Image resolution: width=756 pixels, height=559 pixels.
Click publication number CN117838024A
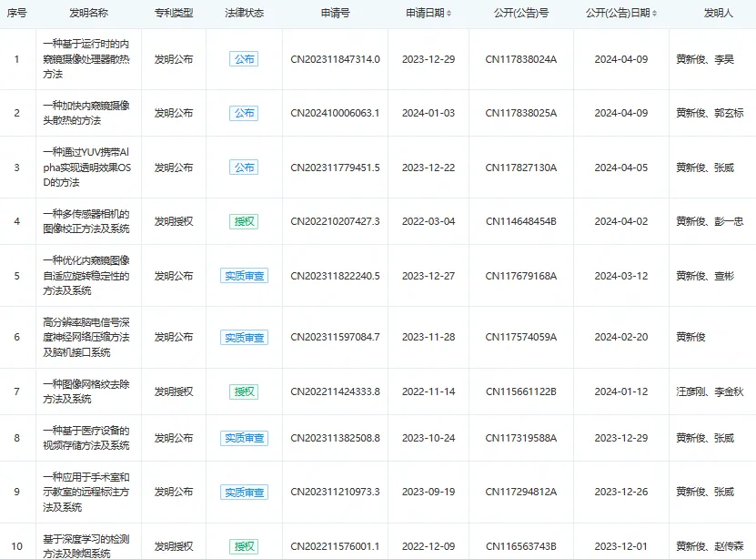pyautogui.click(x=521, y=59)
